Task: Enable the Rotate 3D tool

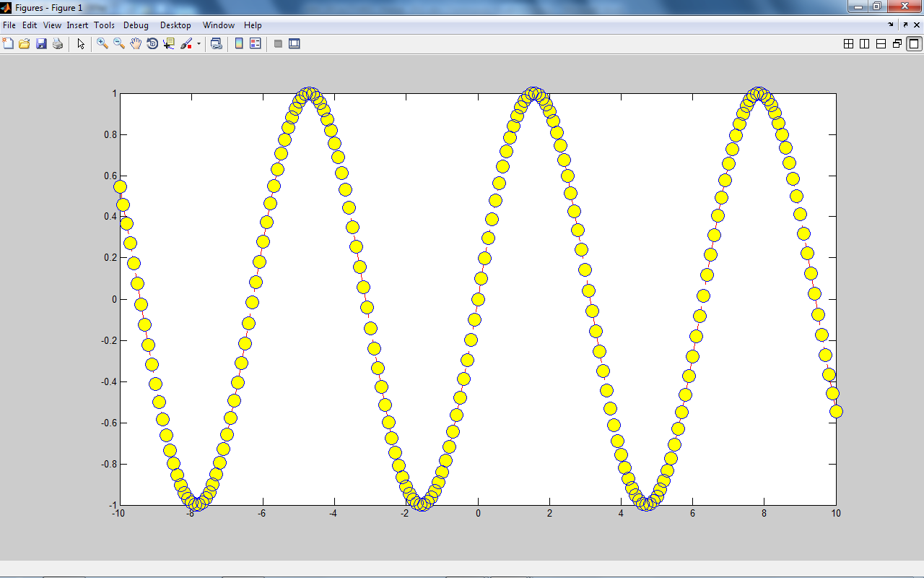Action: point(152,44)
